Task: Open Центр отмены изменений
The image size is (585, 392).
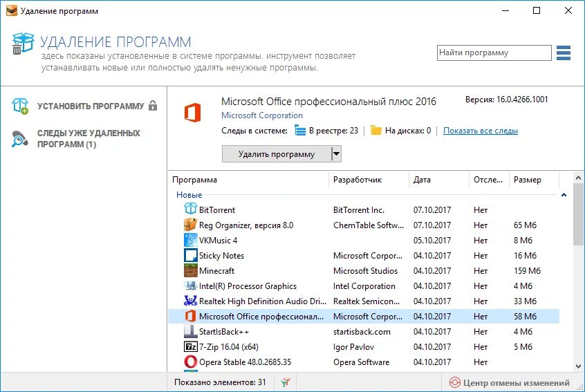Action: coord(516,382)
